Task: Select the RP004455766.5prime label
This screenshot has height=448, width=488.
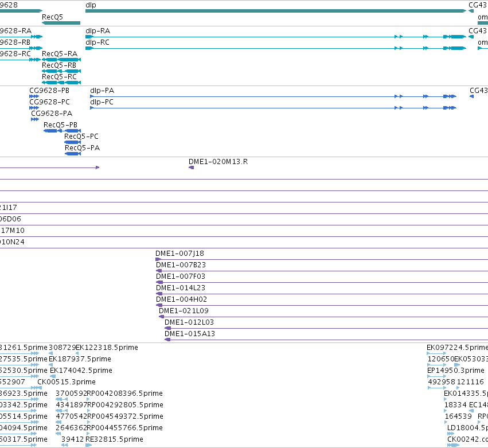Action: tap(124, 428)
